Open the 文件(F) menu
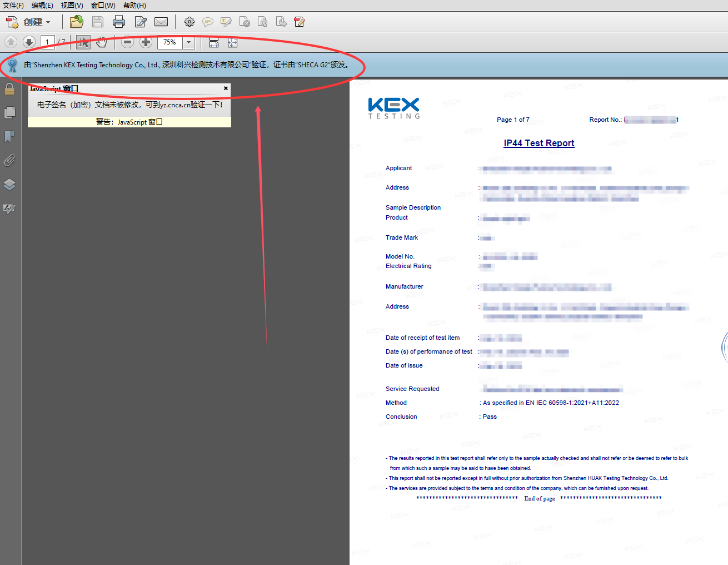 (13, 6)
